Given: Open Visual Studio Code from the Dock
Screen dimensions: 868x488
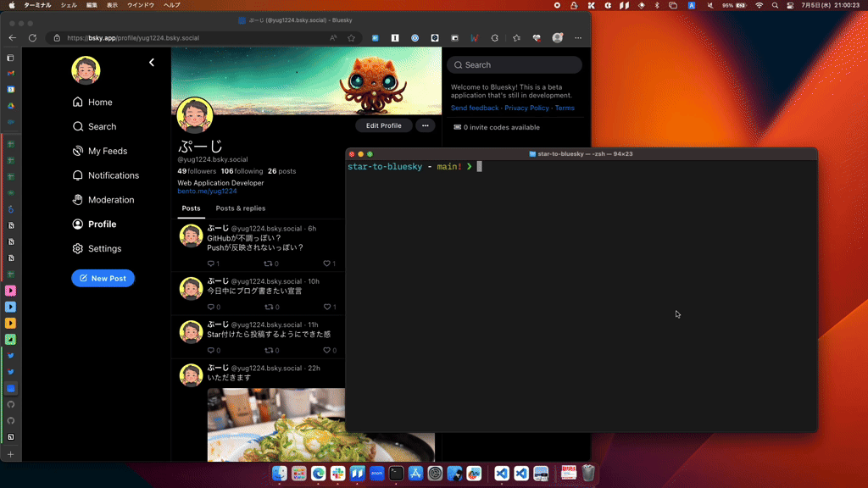Looking at the screenshot, I should tap(500, 474).
